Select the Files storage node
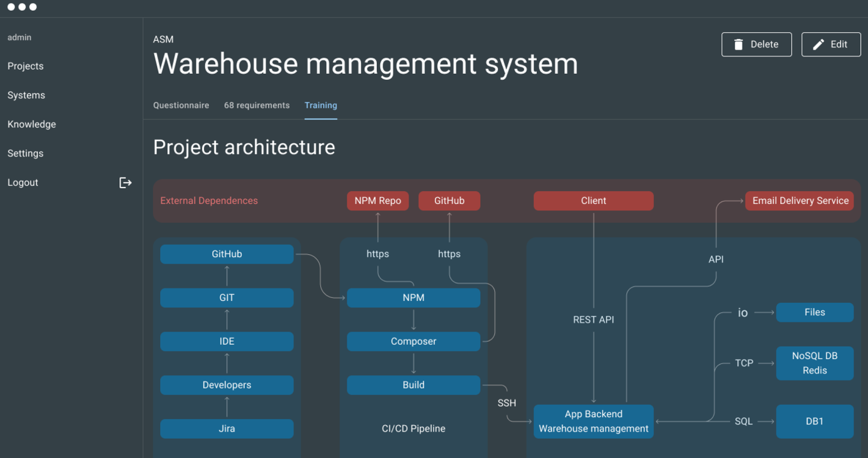This screenshot has width=868, height=458. (814, 312)
